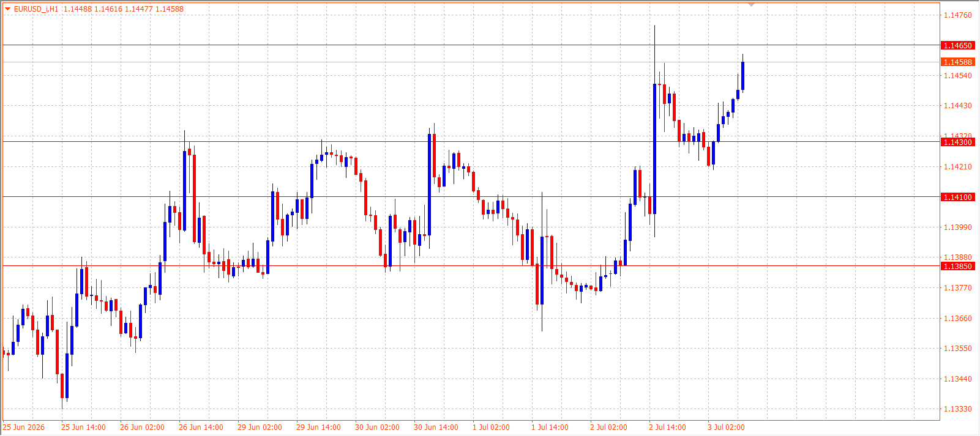Screen dimensions: 980x436
Task: Click the 1.13550 price scale value
Action: pyautogui.click(x=957, y=349)
